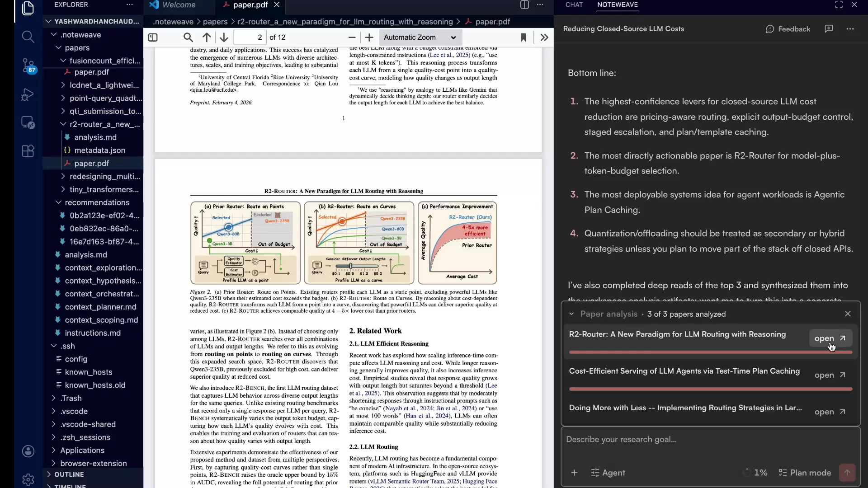868x488 pixels.
Task: Collapse the papers folder
Action: [93, 48]
